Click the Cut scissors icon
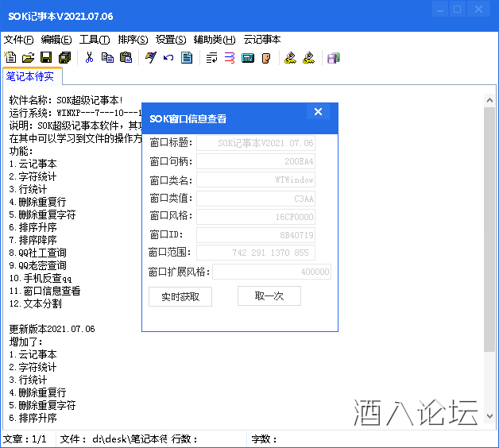Image resolution: width=499 pixels, height=448 pixels. (90, 58)
